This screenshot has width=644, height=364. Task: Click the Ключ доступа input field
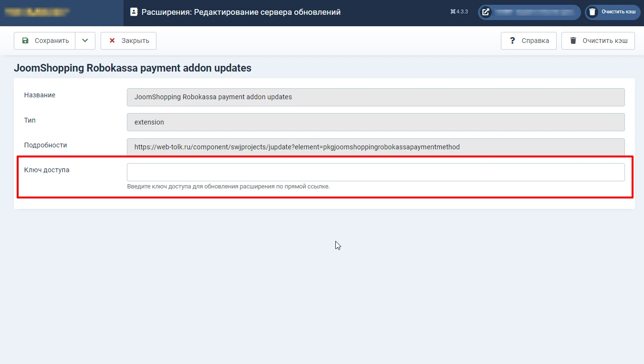(376, 172)
